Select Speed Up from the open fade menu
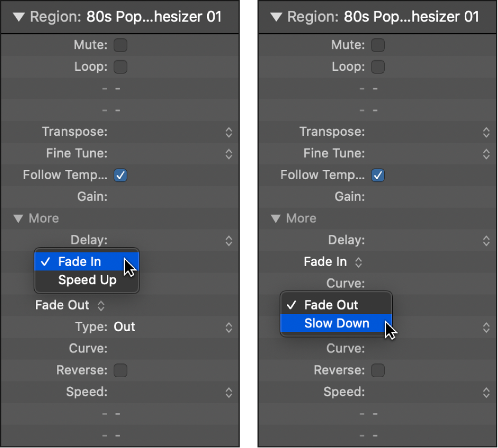Image resolution: width=498 pixels, height=448 pixels. tap(87, 280)
